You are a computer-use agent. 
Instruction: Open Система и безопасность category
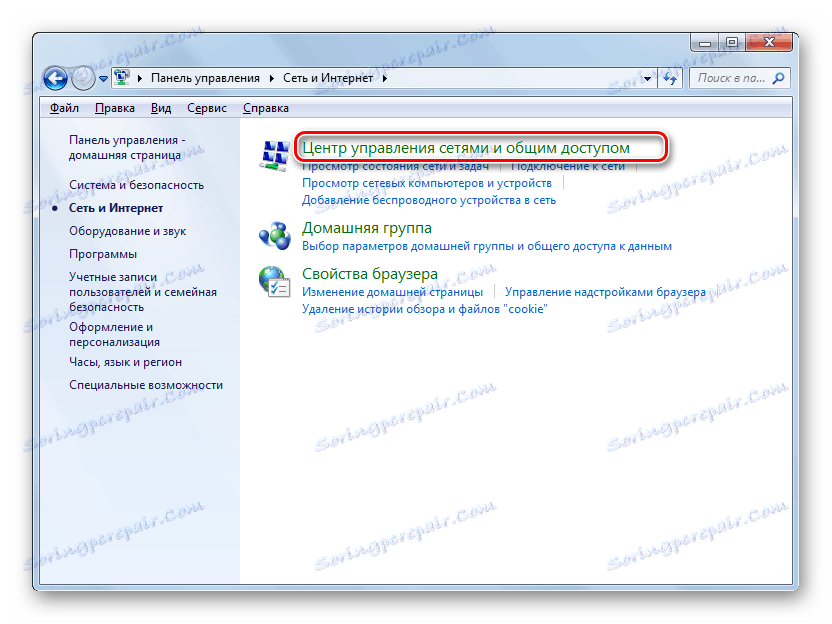tap(136, 185)
